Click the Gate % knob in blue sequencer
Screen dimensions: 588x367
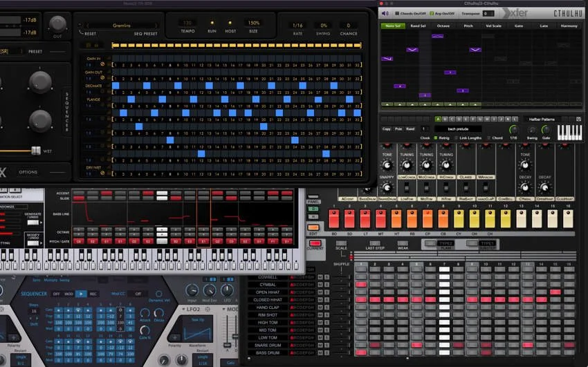coord(144,330)
